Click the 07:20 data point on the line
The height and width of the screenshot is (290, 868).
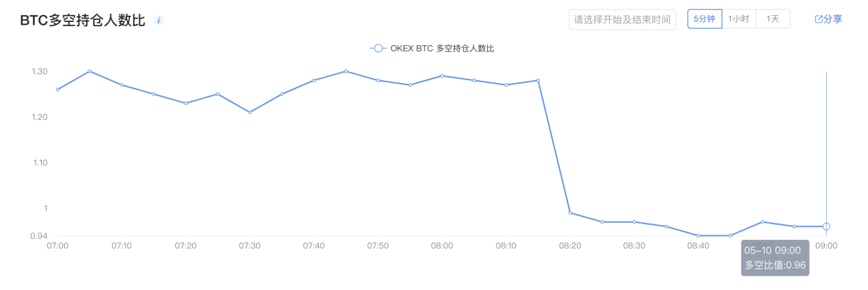click(x=186, y=103)
